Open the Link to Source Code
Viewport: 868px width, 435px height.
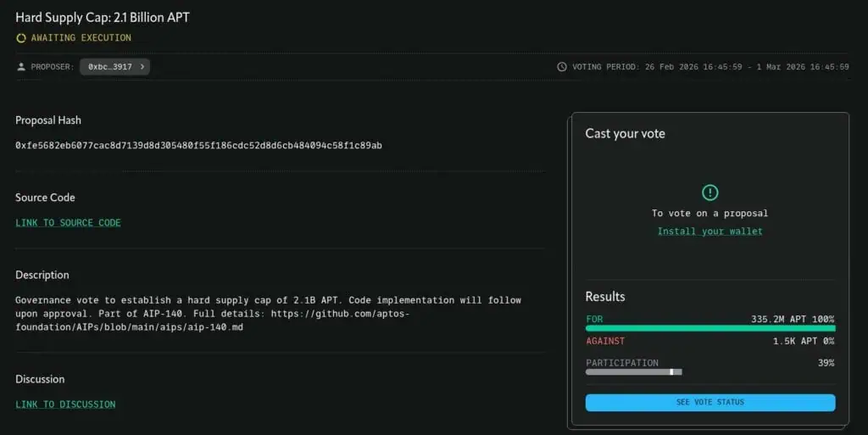point(68,223)
